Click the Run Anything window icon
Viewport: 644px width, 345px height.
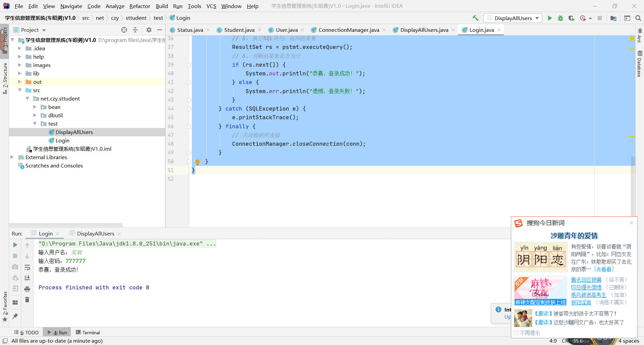[x=627, y=18]
